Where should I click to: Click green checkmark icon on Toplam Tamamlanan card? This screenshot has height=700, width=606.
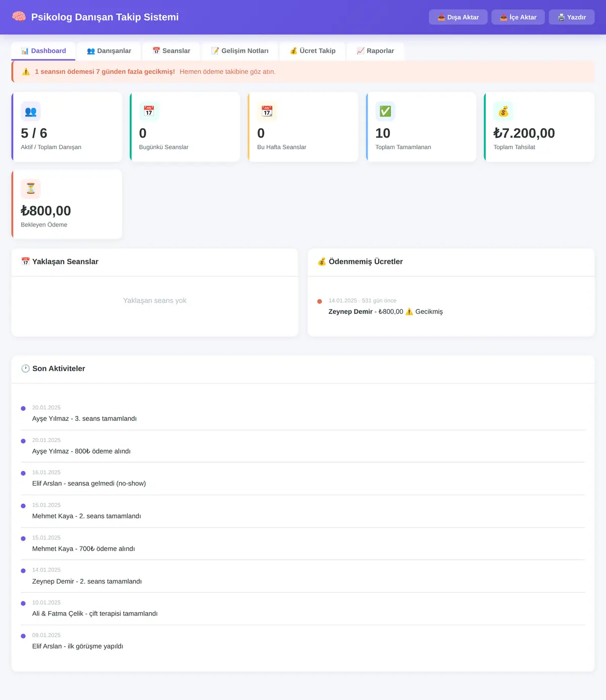[385, 111]
